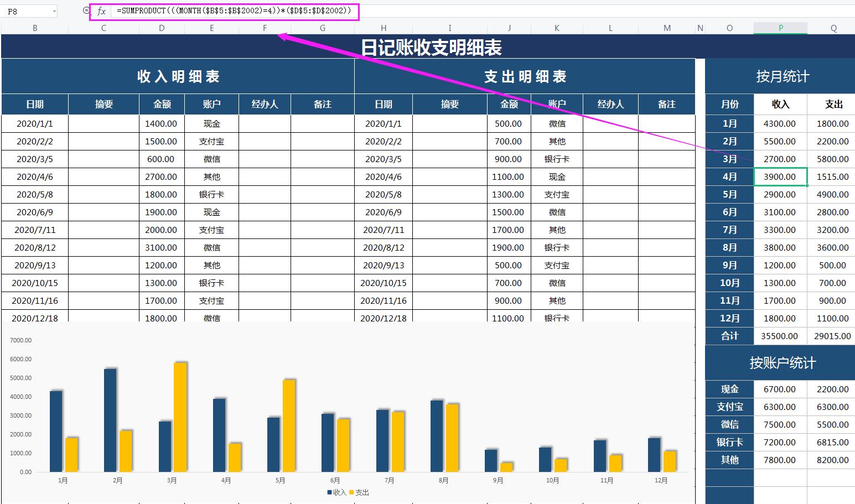
Task: Click the 12月 label on the chart axis
Action: [660, 481]
